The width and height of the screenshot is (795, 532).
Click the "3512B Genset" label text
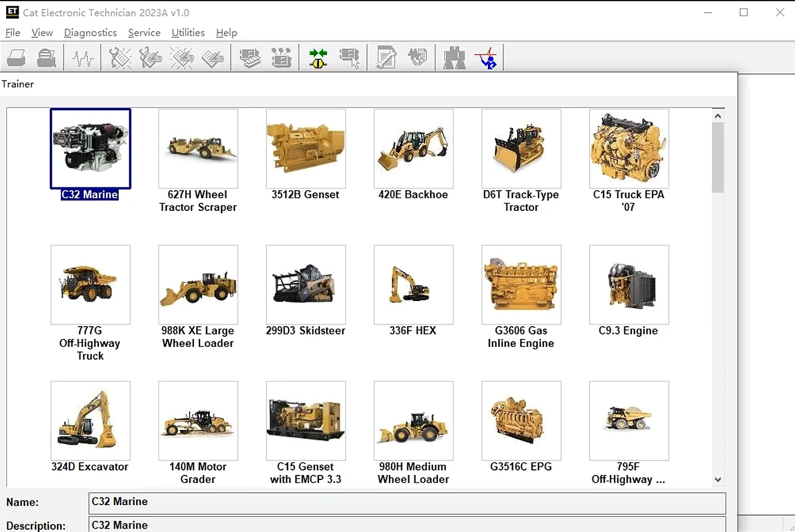tap(305, 195)
